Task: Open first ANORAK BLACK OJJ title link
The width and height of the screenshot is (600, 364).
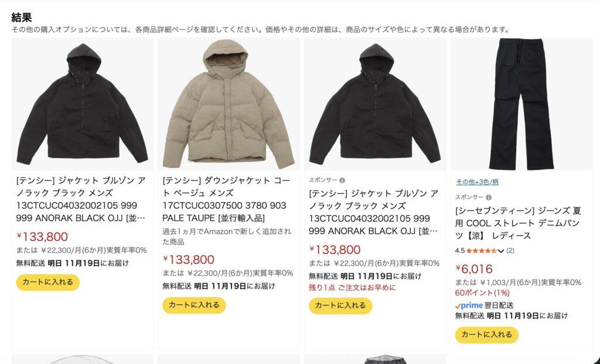Action: coord(81,199)
